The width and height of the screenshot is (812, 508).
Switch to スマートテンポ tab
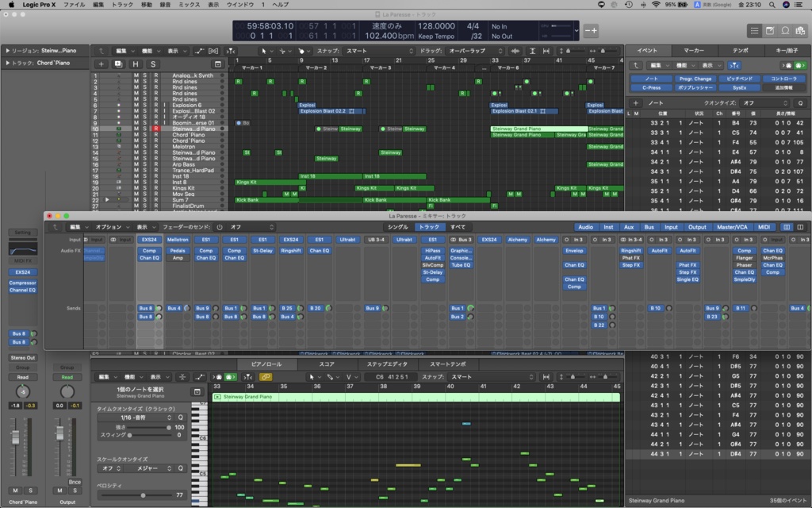point(447,364)
